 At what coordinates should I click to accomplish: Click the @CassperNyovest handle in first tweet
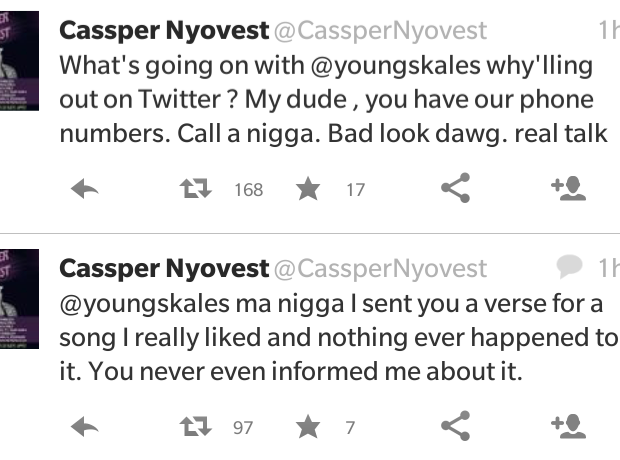coord(380,31)
